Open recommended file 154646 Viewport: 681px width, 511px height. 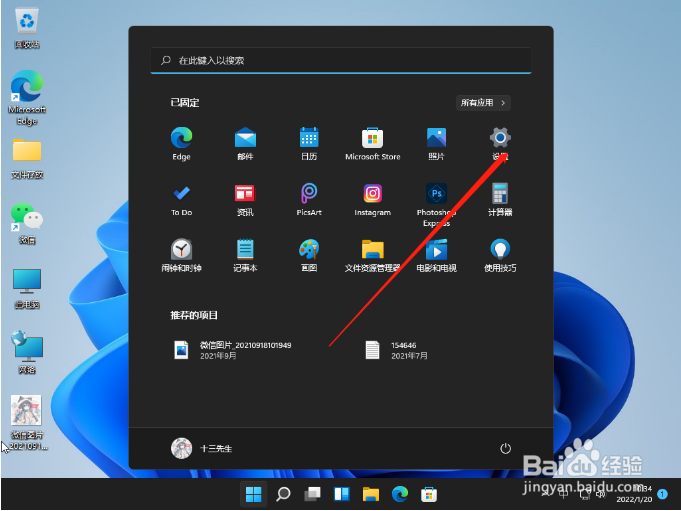[x=396, y=350]
